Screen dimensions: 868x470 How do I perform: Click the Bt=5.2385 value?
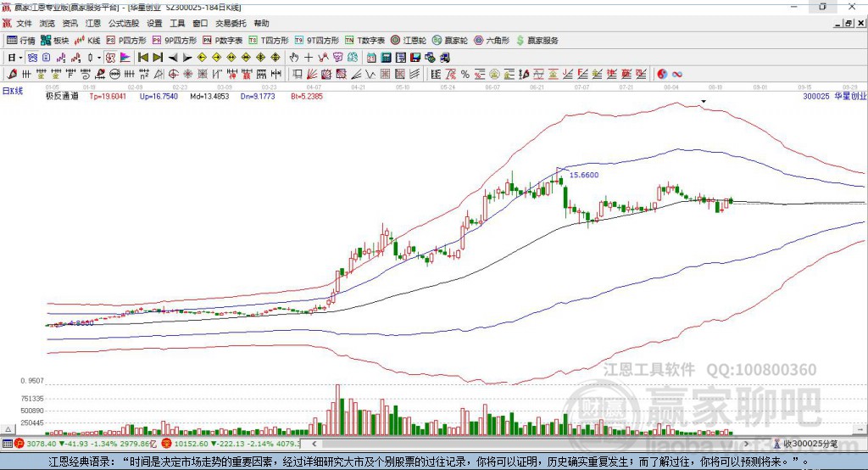(307, 97)
